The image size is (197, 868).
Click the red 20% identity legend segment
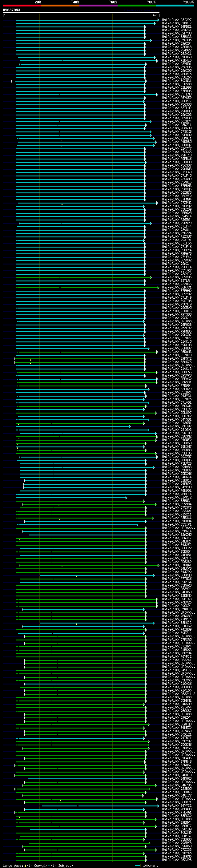[x=22, y=6]
